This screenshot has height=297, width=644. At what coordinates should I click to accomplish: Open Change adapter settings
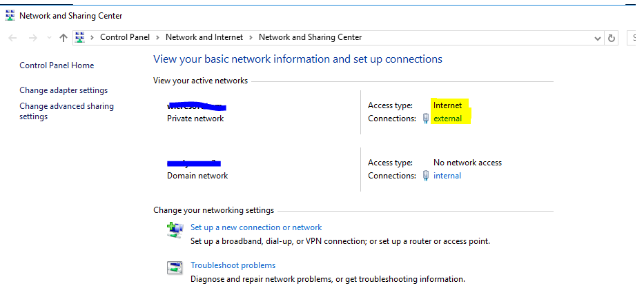tap(64, 90)
